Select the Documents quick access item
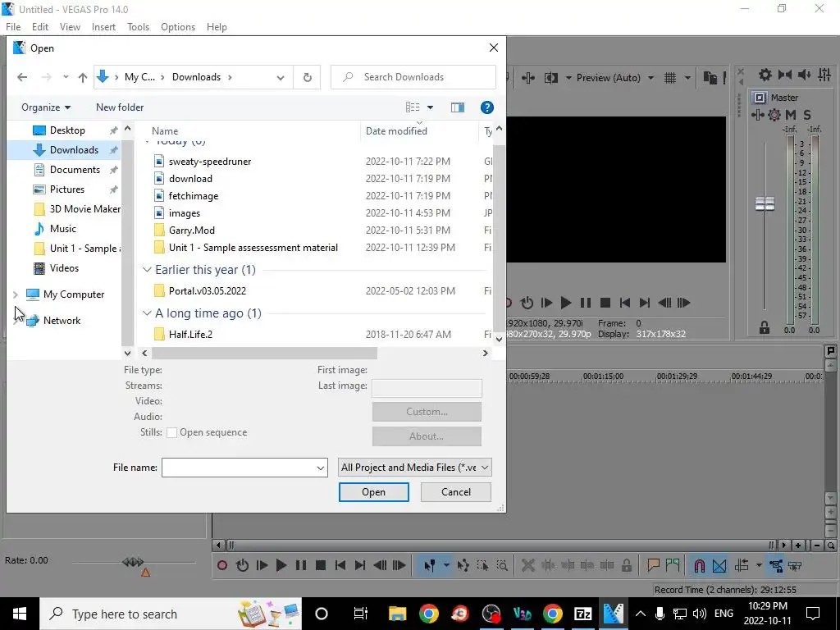The width and height of the screenshot is (840, 630). pyautogui.click(x=75, y=170)
